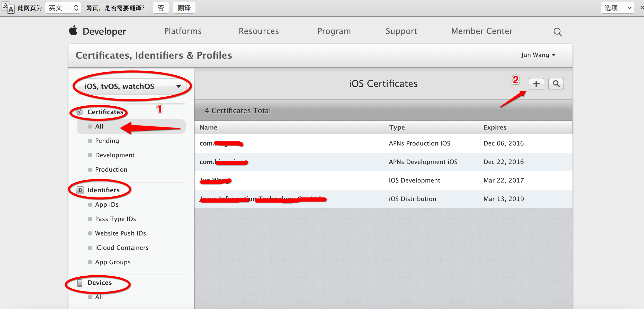
Task: Click the certificate search magnifier button
Action: [556, 84]
